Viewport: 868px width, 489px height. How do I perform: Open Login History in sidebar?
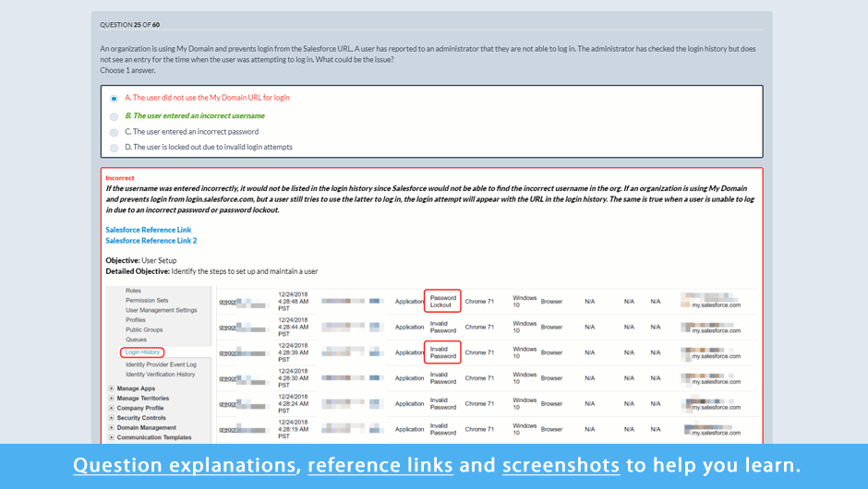tap(143, 352)
